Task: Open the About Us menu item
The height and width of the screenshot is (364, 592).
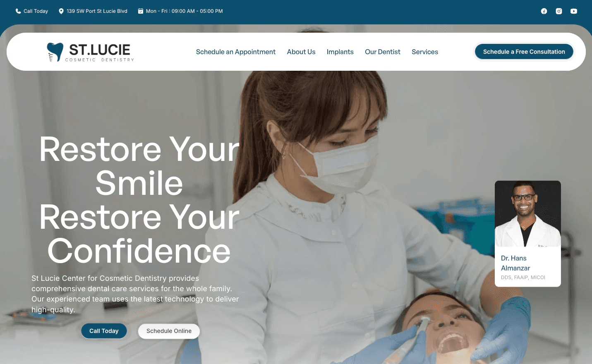Action: point(301,52)
